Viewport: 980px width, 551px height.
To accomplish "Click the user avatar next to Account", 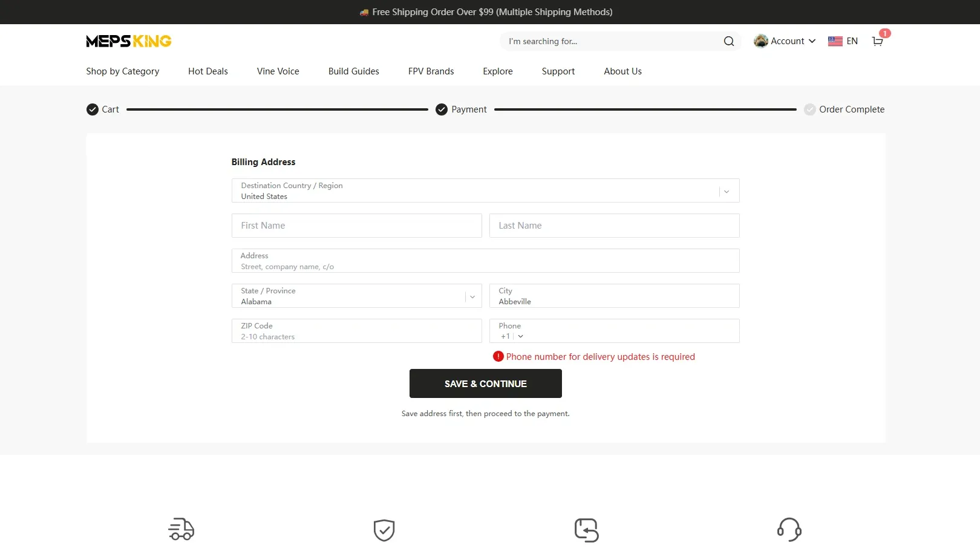I will (x=760, y=41).
